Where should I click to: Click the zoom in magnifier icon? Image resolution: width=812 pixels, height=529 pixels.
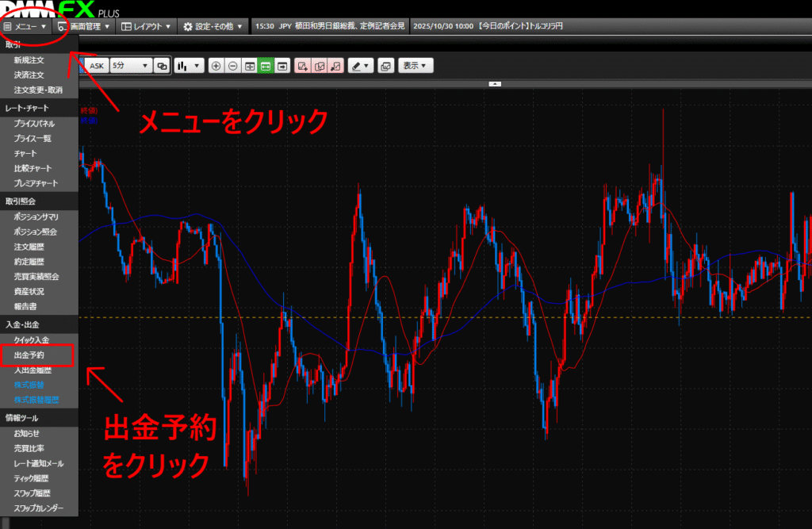pyautogui.click(x=216, y=66)
